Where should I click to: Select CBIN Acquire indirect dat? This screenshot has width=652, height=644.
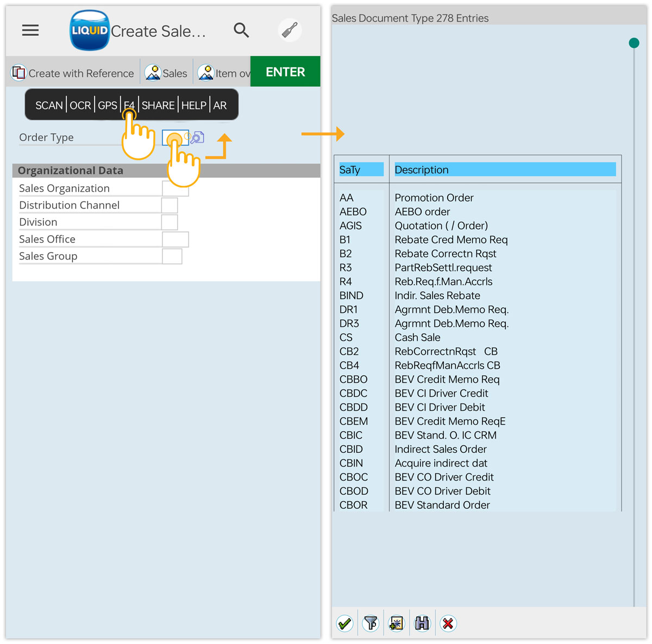478,463
